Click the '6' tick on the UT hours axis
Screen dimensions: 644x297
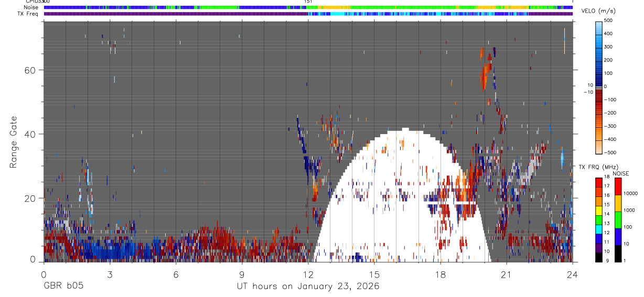[176, 275]
